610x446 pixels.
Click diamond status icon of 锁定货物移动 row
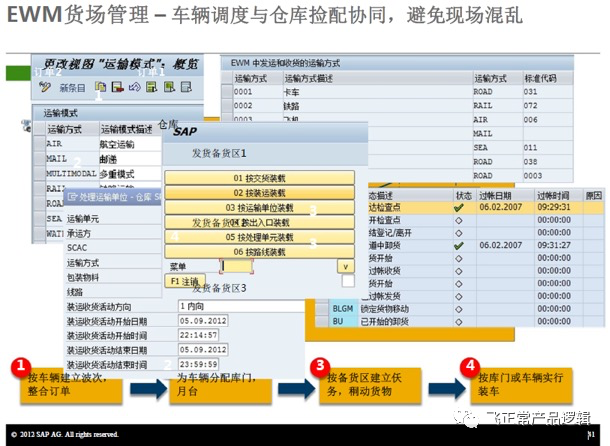coord(459,309)
